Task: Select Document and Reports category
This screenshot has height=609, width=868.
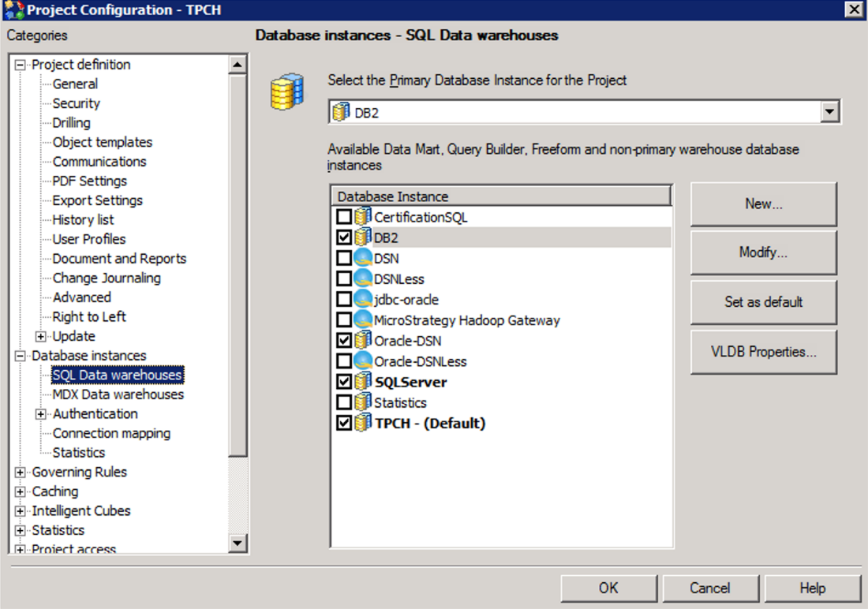Action: [119, 259]
